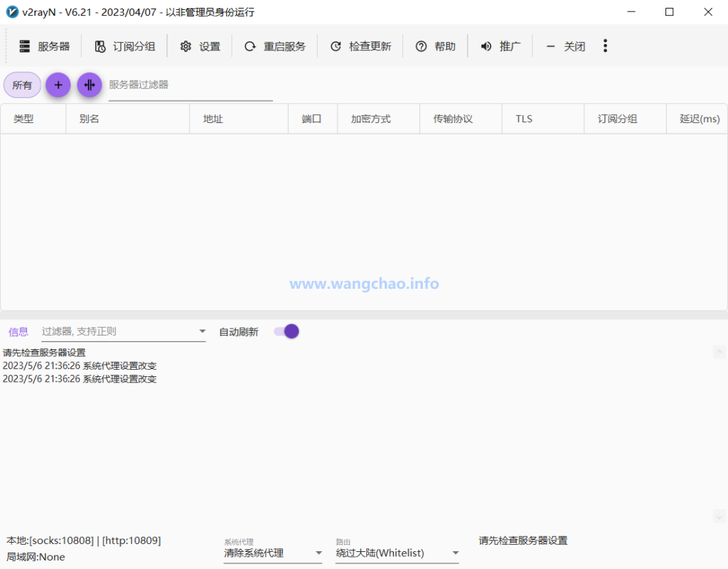Maximize the v2rayN window
Screen dimensions: 728x569
[x=669, y=12]
